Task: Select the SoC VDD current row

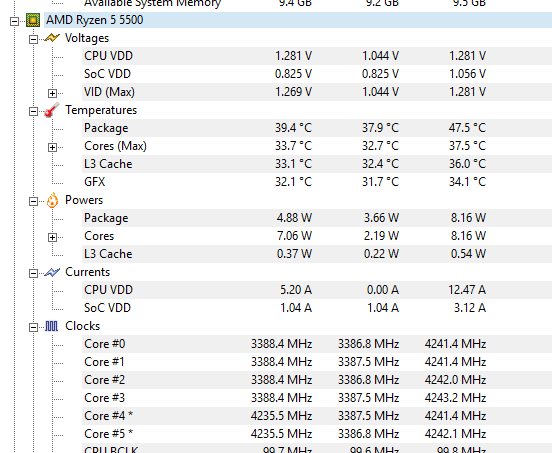Action: (x=317, y=308)
